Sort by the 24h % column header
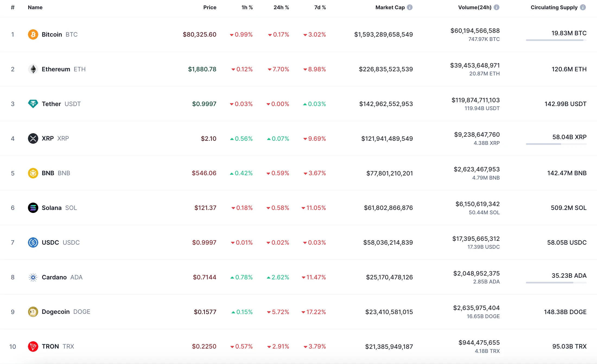This screenshot has height=364, width=597. [281, 7]
